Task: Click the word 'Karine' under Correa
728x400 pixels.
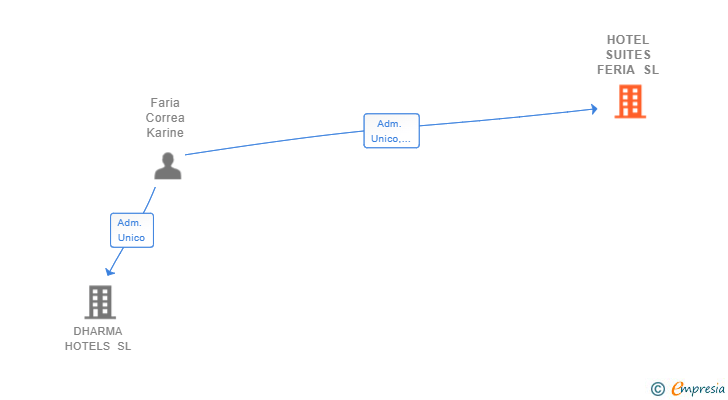Action: click(x=165, y=133)
